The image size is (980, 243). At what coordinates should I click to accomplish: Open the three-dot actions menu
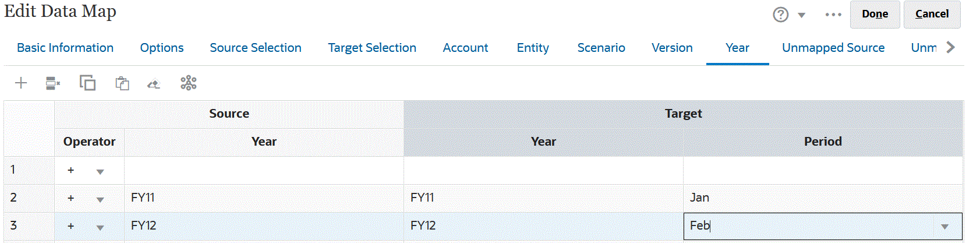(x=833, y=15)
